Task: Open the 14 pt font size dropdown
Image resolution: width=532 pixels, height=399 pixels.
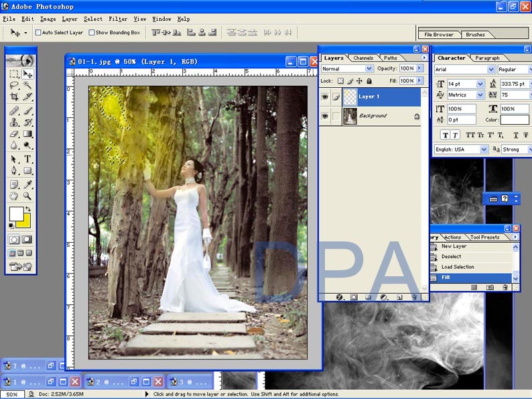Action: coord(480,84)
